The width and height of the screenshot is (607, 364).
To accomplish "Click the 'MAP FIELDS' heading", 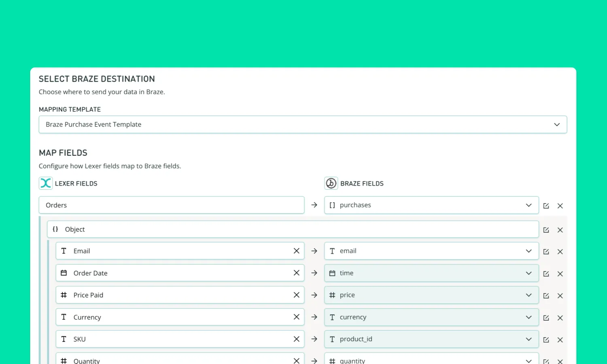I will 63,153.
